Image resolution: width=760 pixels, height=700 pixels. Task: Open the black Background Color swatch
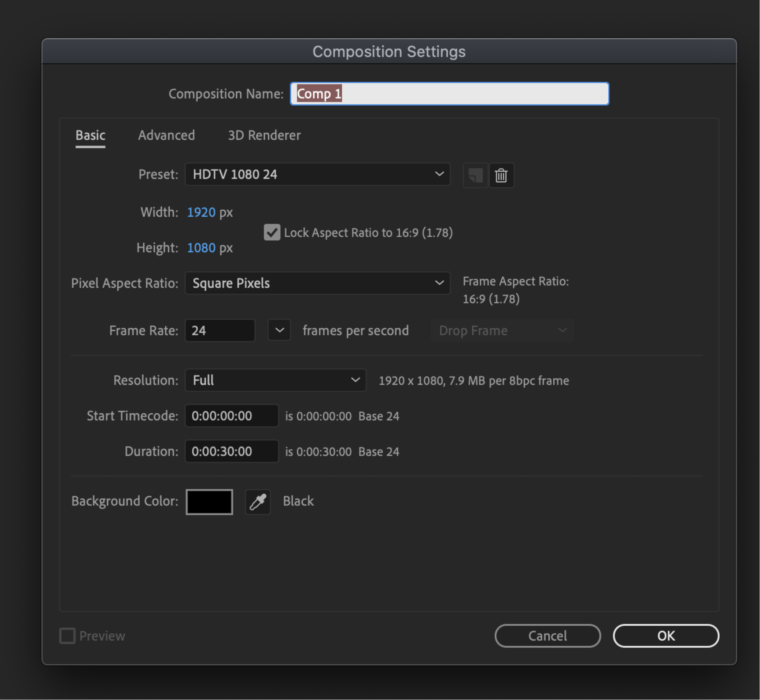tap(209, 502)
